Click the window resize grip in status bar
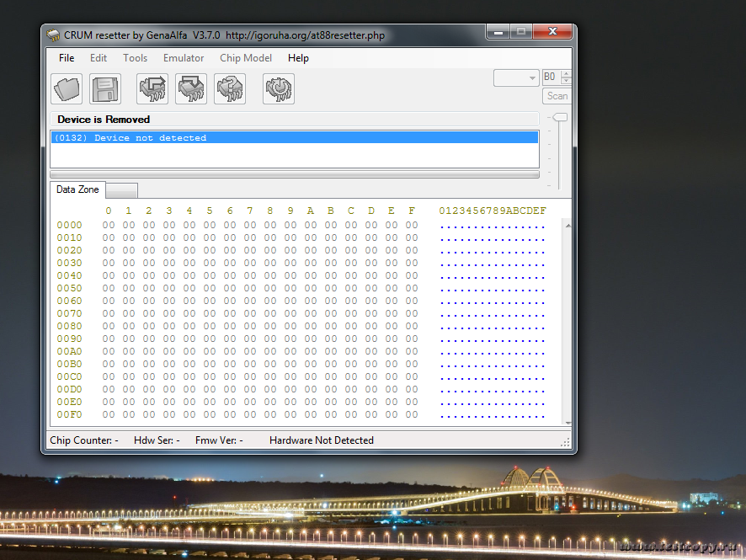This screenshot has height=560, width=746. [565, 442]
